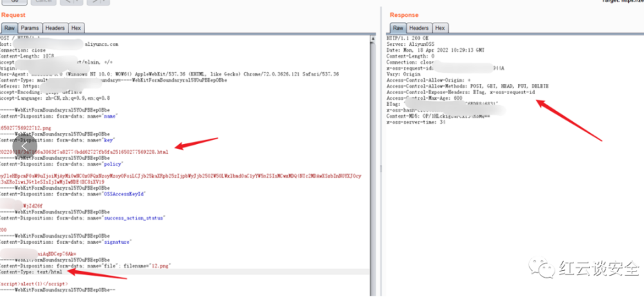Viewport: 644px width, 302px height.
Task: Select the Raw tab in the Request panel
Action: pos(10,28)
